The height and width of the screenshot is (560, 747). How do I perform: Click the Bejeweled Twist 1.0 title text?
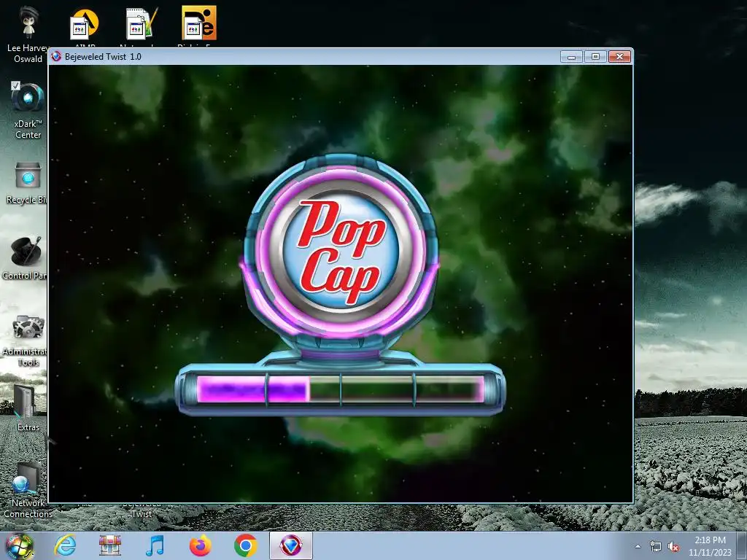(103, 57)
